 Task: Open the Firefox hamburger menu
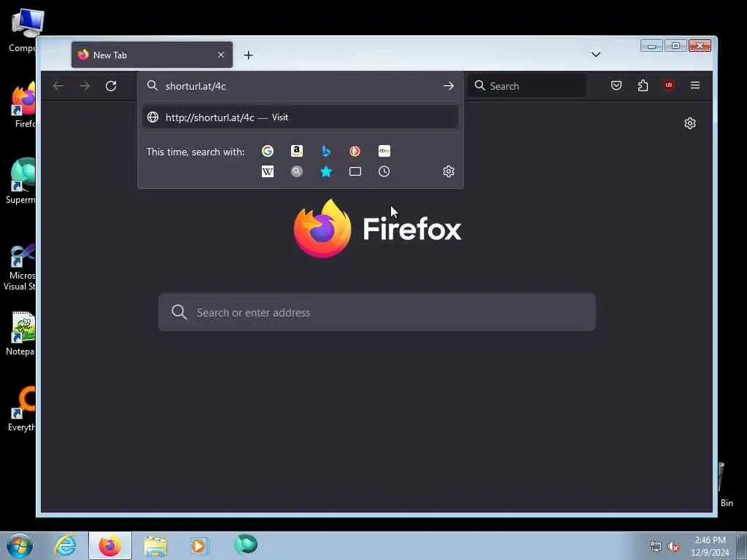(695, 86)
